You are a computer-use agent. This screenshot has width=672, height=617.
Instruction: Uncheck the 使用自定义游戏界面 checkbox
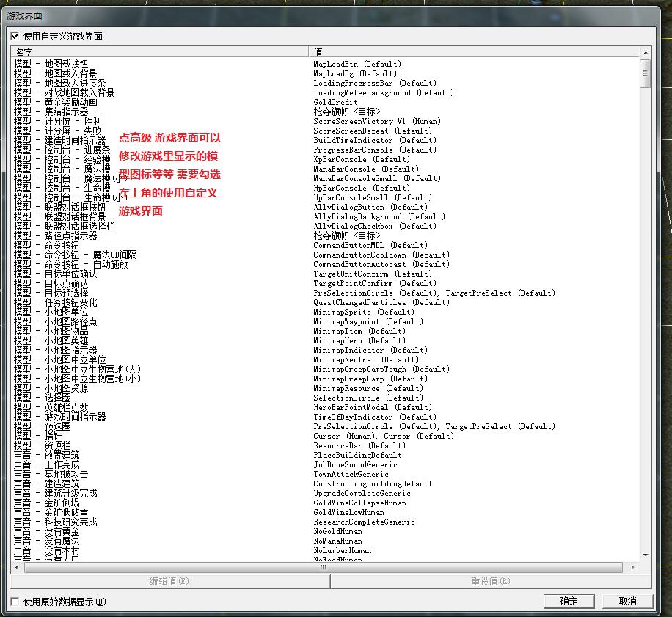click(x=15, y=36)
